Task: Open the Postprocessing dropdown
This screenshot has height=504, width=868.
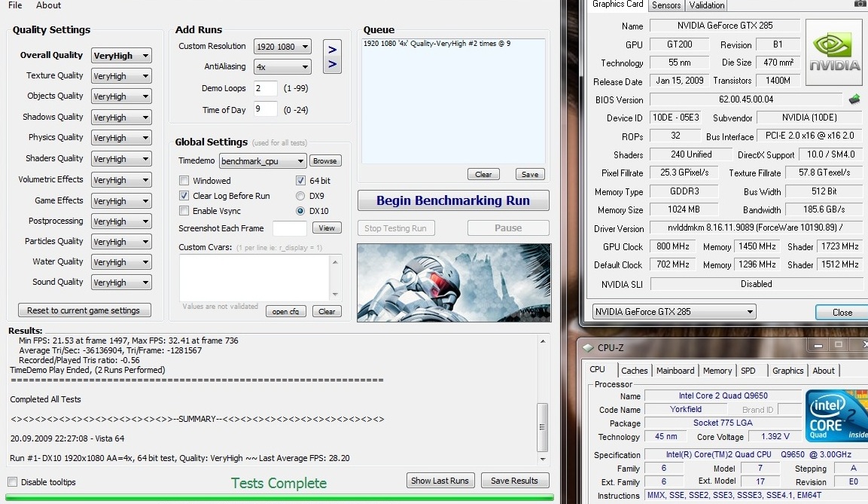Action: click(121, 221)
